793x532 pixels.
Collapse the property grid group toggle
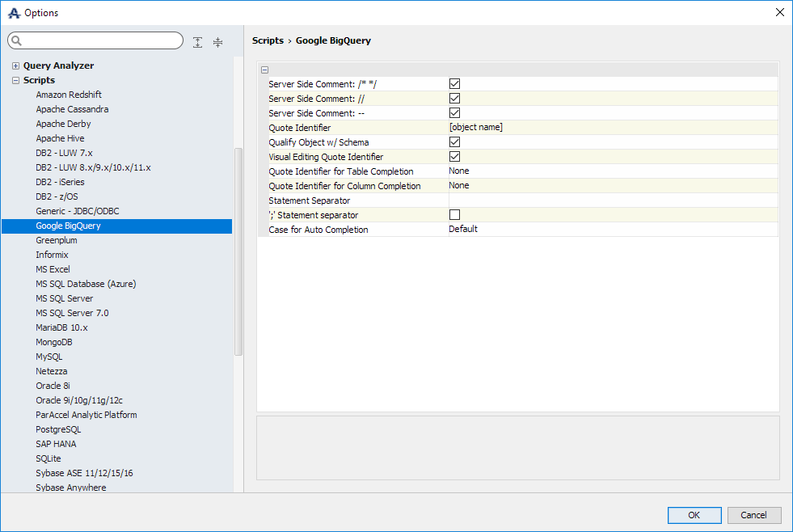(x=264, y=70)
